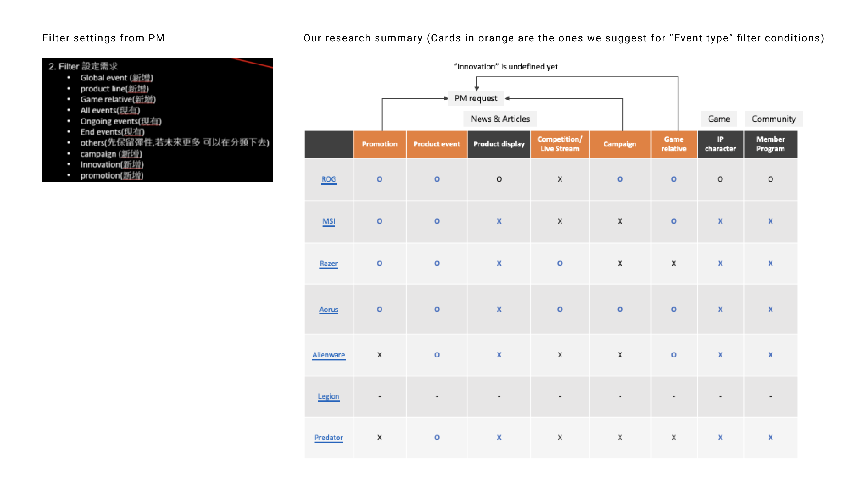Open the Legion brand link
The height and width of the screenshot is (492, 868).
[328, 396]
